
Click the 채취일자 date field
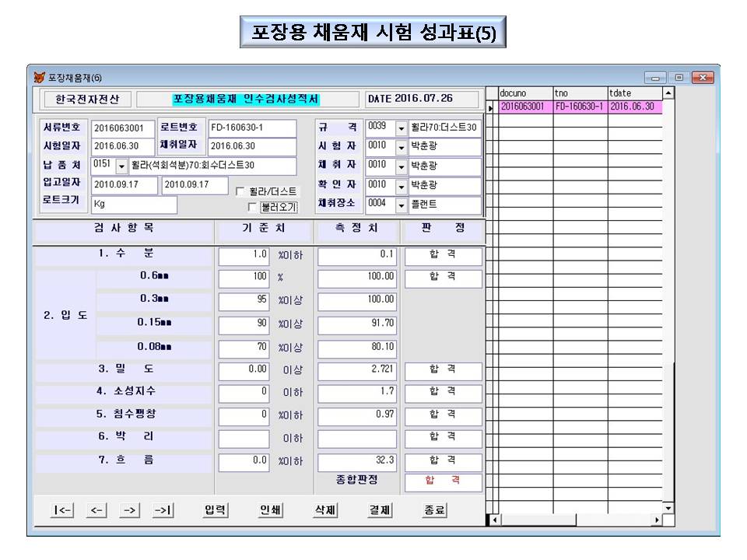252,146
